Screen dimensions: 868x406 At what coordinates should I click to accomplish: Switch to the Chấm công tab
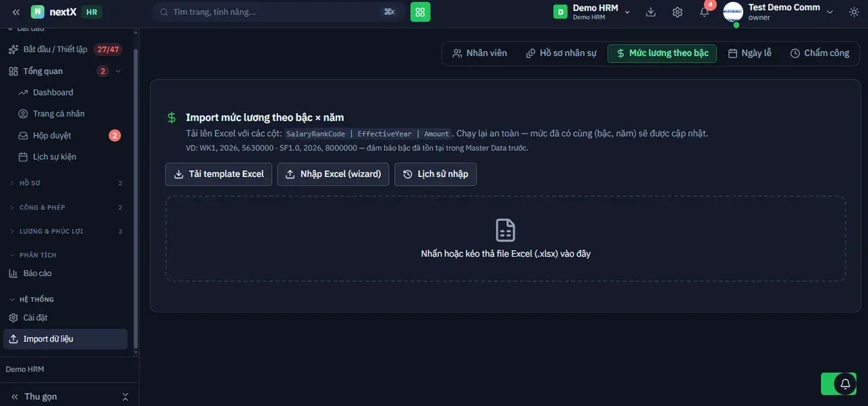[820, 53]
